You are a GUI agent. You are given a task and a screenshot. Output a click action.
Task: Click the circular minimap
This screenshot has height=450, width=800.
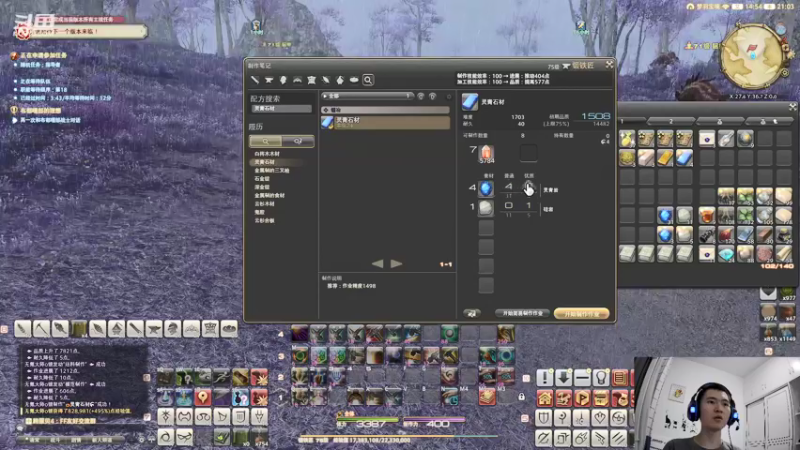753,56
